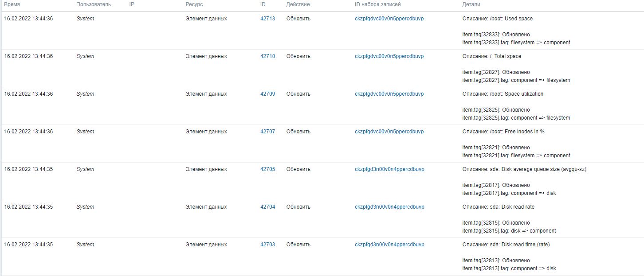The image size is (644, 276).
Task: Open recordset ID link in row 42713
Action: (389, 19)
